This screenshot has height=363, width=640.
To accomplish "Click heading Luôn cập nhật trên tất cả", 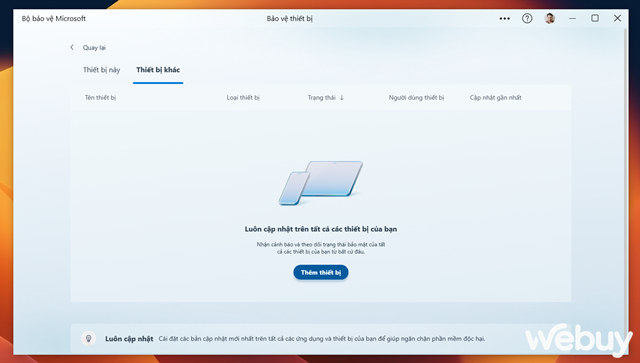I will point(321,229).
